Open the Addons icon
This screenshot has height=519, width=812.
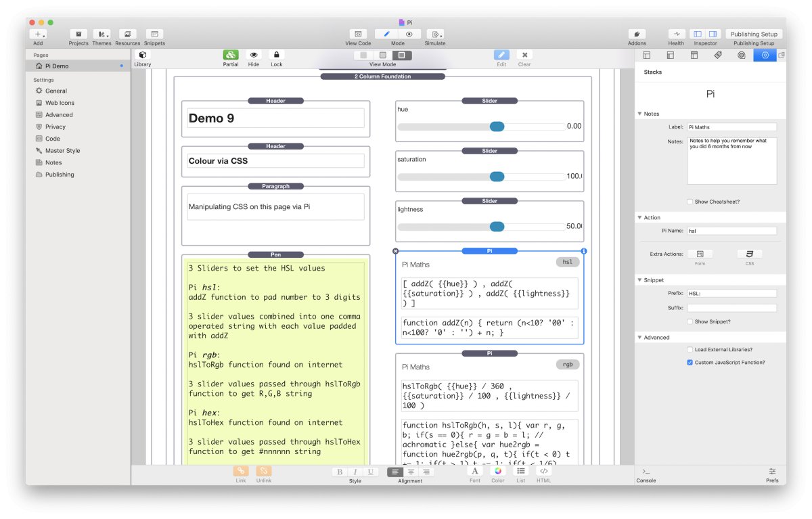637,34
